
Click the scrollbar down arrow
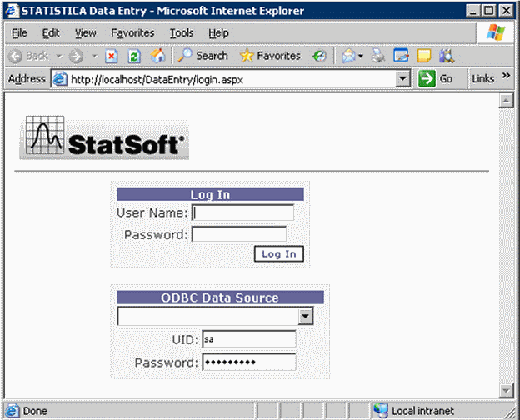(x=506, y=391)
